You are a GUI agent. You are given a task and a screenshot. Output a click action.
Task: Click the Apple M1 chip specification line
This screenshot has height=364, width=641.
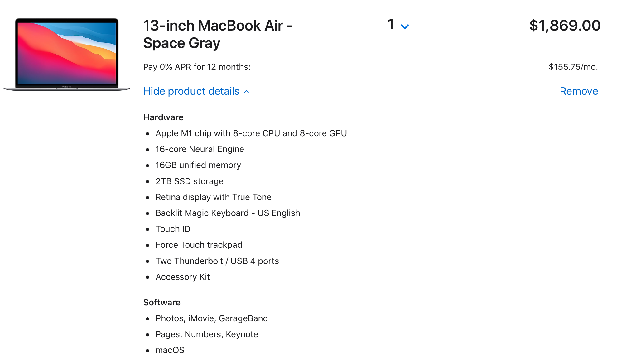coord(251,133)
